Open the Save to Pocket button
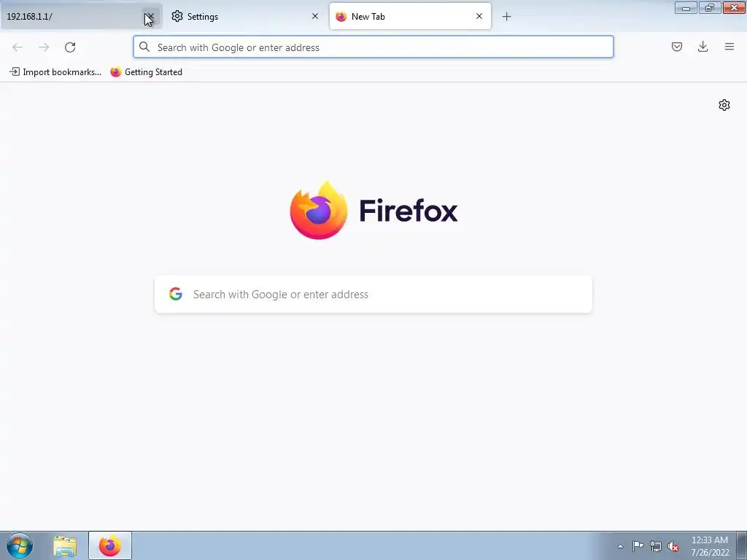The height and width of the screenshot is (560, 747). click(x=677, y=47)
